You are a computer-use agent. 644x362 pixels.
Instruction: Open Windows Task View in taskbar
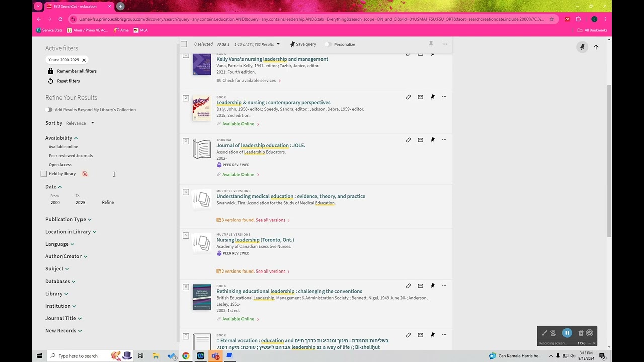point(141,356)
